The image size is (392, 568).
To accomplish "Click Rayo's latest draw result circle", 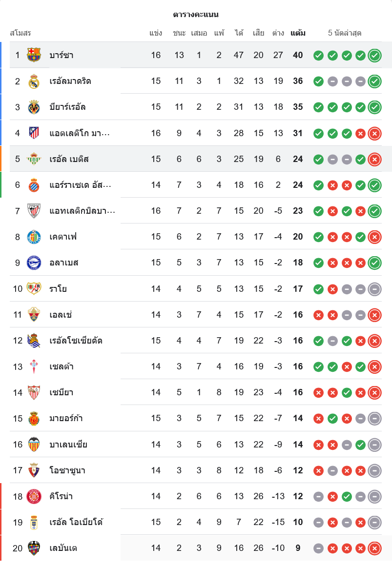I will click(x=374, y=289).
